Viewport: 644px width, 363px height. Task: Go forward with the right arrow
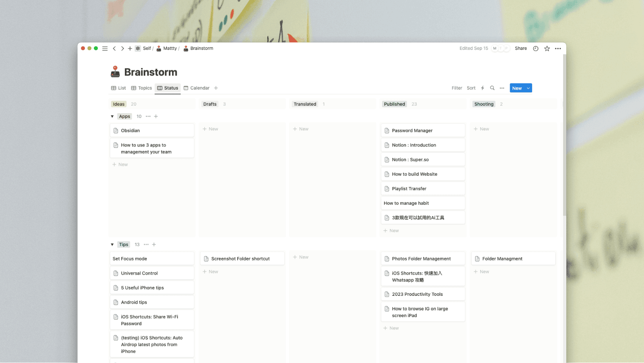pyautogui.click(x=123, y=48)
